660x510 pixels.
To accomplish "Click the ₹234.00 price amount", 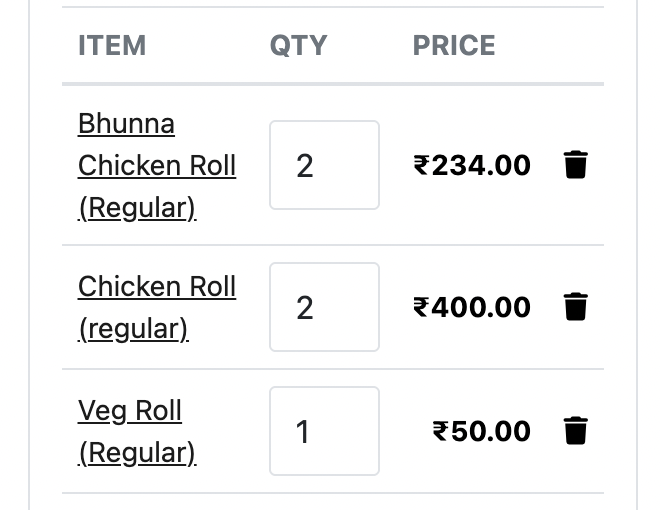I will [472, 165].
